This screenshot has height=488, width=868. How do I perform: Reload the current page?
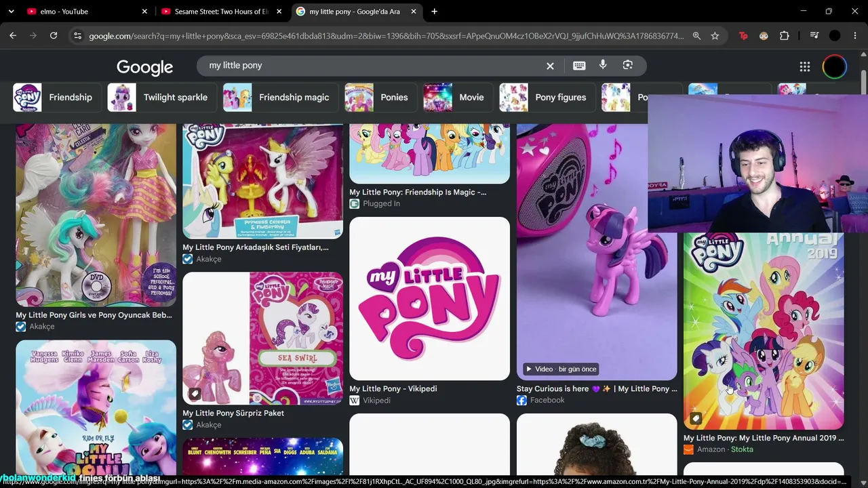click(54, 36)
